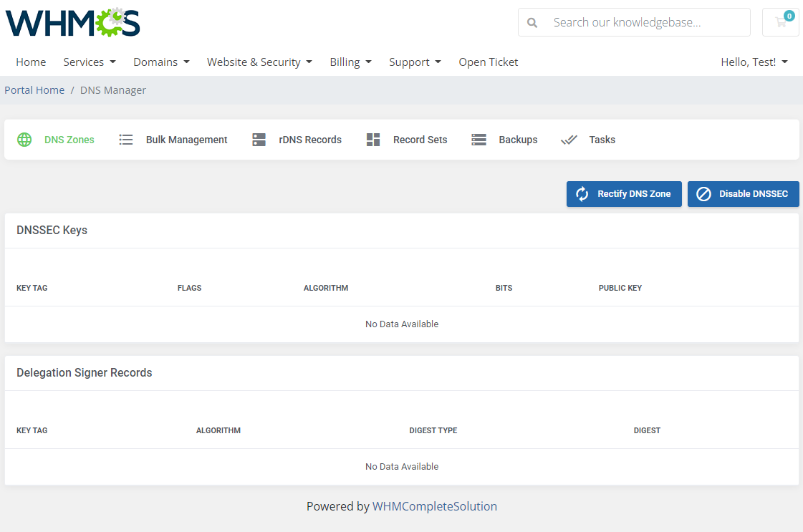Click the Backups storage icon
The height and width of the screenshot is (532, 803).
point(479,140)
